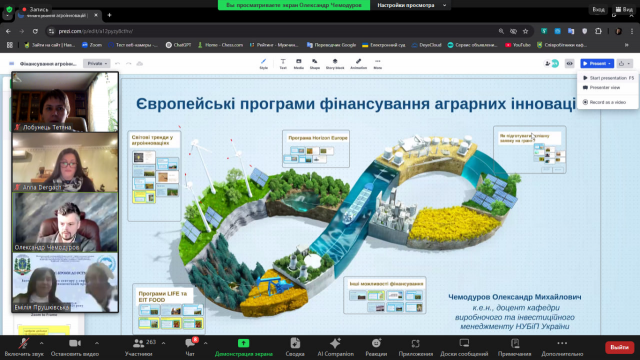This screenshot has height=360, width=640.
Task: Click the blue Present button
Action: pos(597,64)
